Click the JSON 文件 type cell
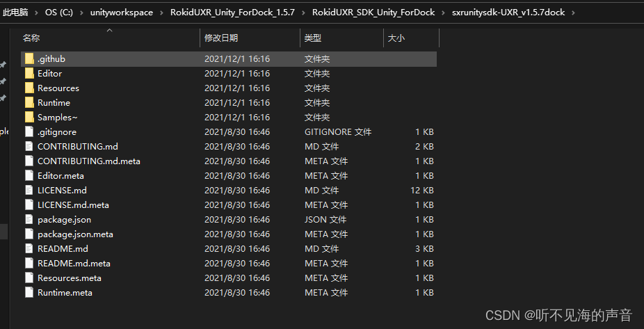Screen dimensions: 644x329 [325, 220]
